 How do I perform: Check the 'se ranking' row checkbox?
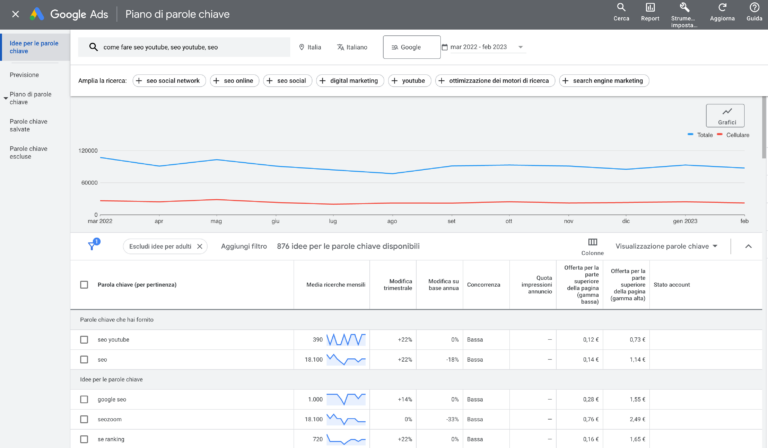pos(84,439)
